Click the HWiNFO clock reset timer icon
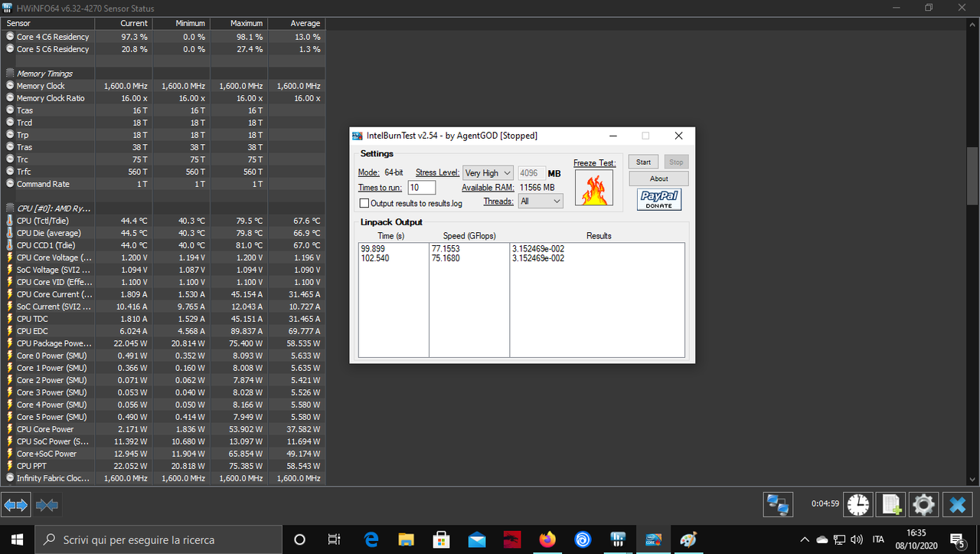Screen dimensions: 980x554 point(858,504)
